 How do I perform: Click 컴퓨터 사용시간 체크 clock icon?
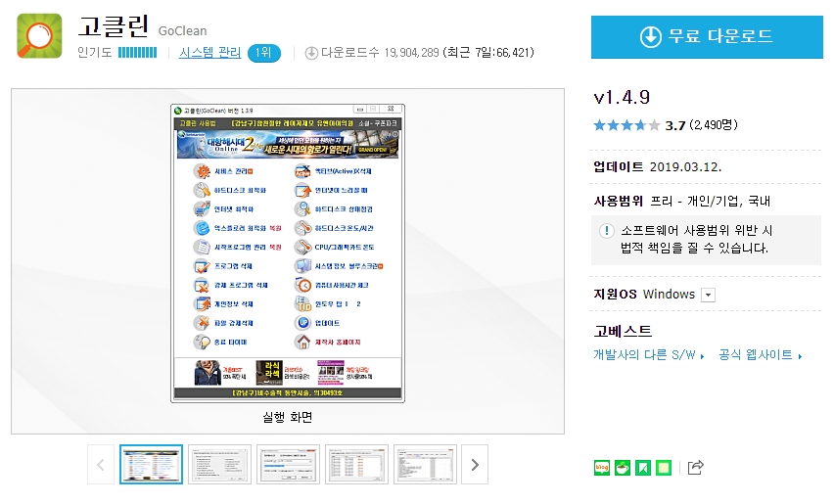(x=302, y=285)
